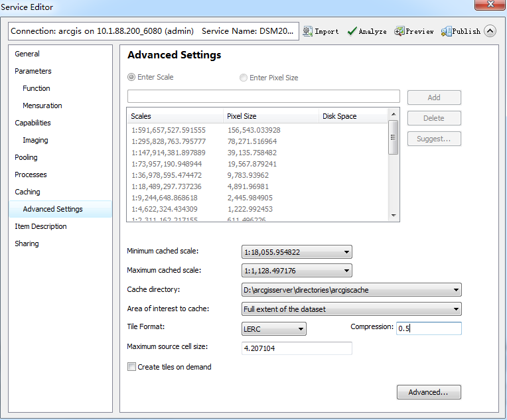Select scale row 1:18,489,297.737236
The height and width of the screenshot is (420, 507).
tap(167, 186)
